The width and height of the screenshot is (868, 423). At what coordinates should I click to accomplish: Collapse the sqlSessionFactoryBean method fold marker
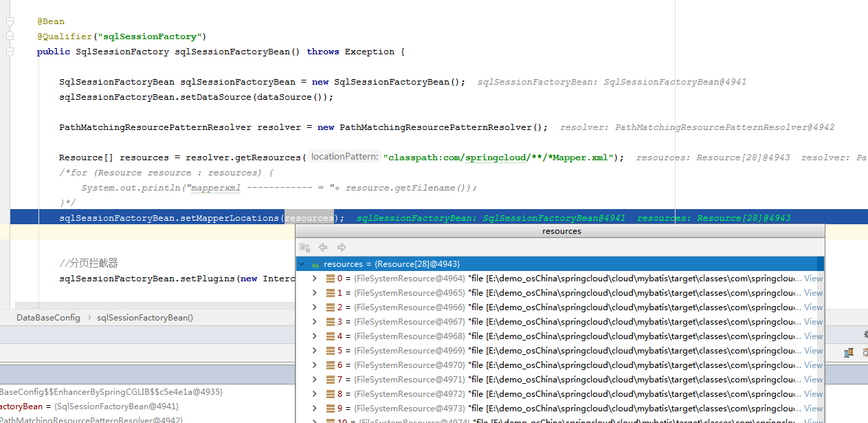click(x=10, y=52)
